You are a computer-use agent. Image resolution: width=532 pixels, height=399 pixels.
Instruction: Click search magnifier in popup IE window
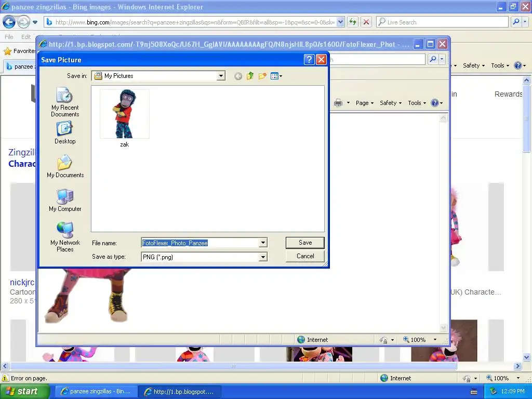433,59
